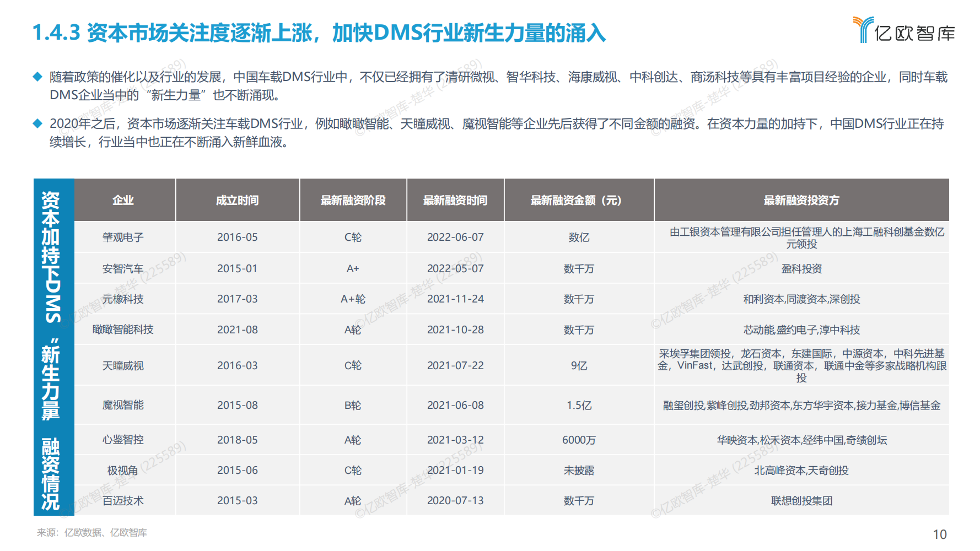The width and height of the screenshot is (980, 551).
Task: Click the 最新融资投资方 column header
Action: [x=801, y=200]
